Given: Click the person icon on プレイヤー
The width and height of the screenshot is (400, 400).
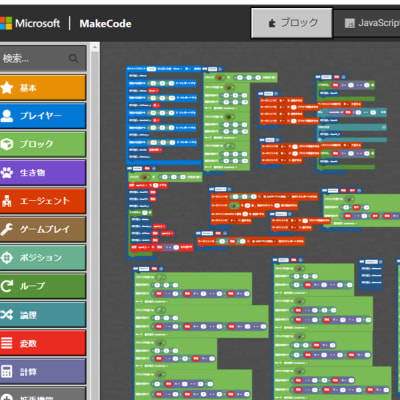Looking at the screenshot, I should (7, 116).
